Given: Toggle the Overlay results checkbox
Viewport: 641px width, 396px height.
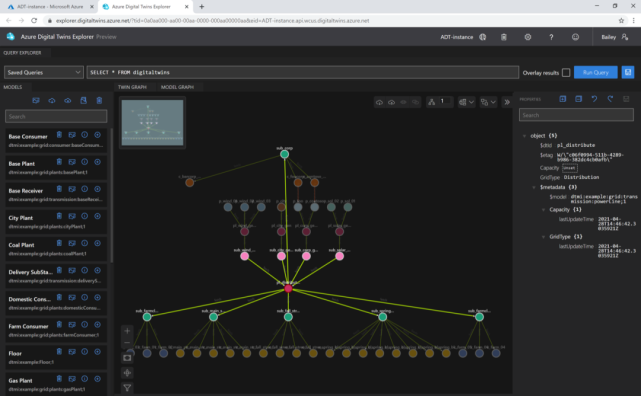Looking at the screenshot, I should 566,73.
